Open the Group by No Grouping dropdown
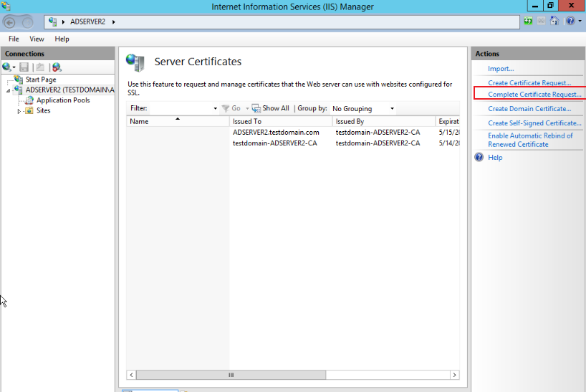 363,109
